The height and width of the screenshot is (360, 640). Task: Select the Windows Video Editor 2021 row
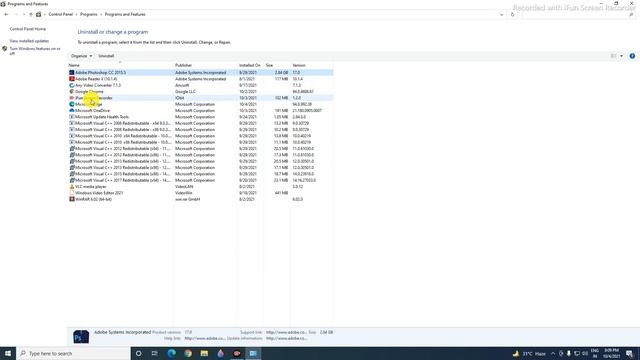coord(200,193)
